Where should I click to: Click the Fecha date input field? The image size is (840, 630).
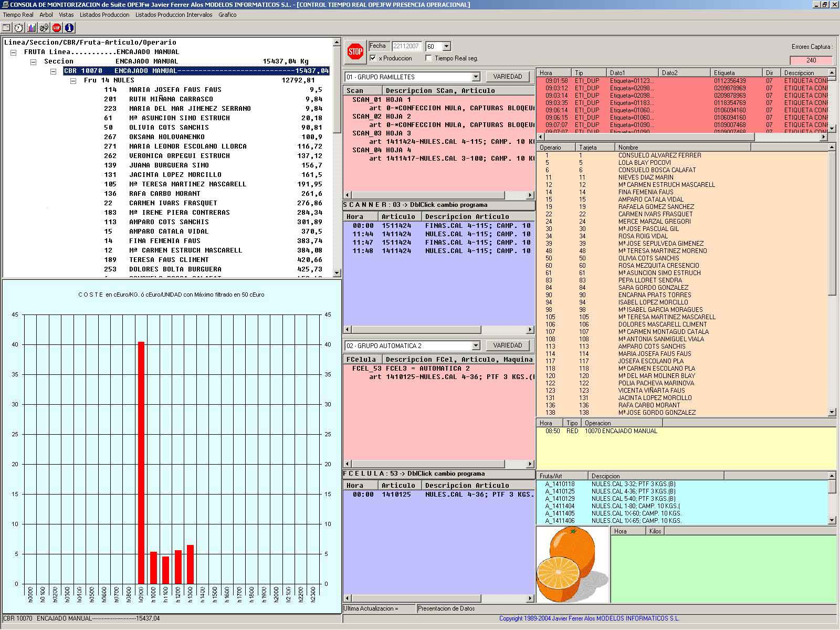click(406, 46)
